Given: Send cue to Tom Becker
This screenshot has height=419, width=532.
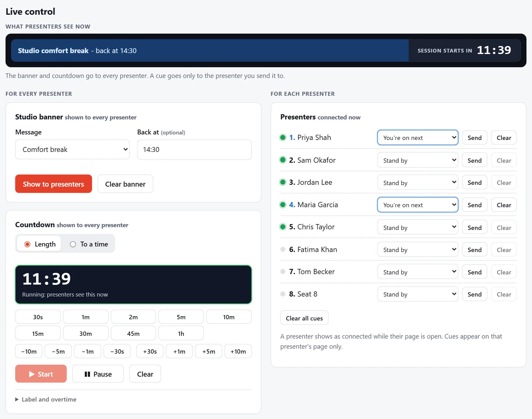Looking at the screenshot, I should tap(475, 272).
